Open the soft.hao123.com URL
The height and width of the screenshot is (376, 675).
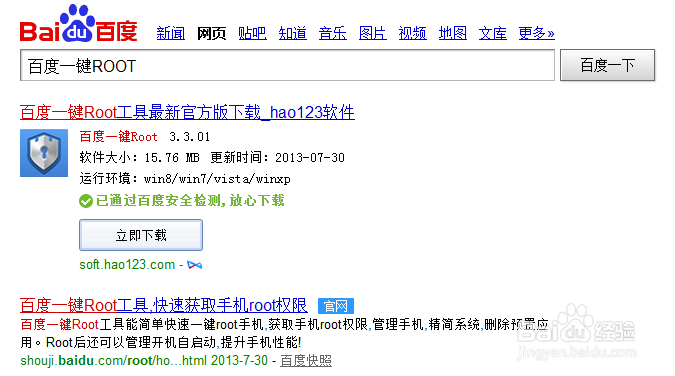coord(127,264)
